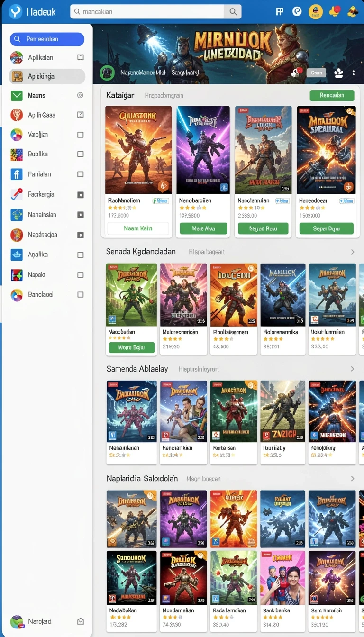
Task: Click the Napánacjea red round icon
Action: tap(17, 235)
